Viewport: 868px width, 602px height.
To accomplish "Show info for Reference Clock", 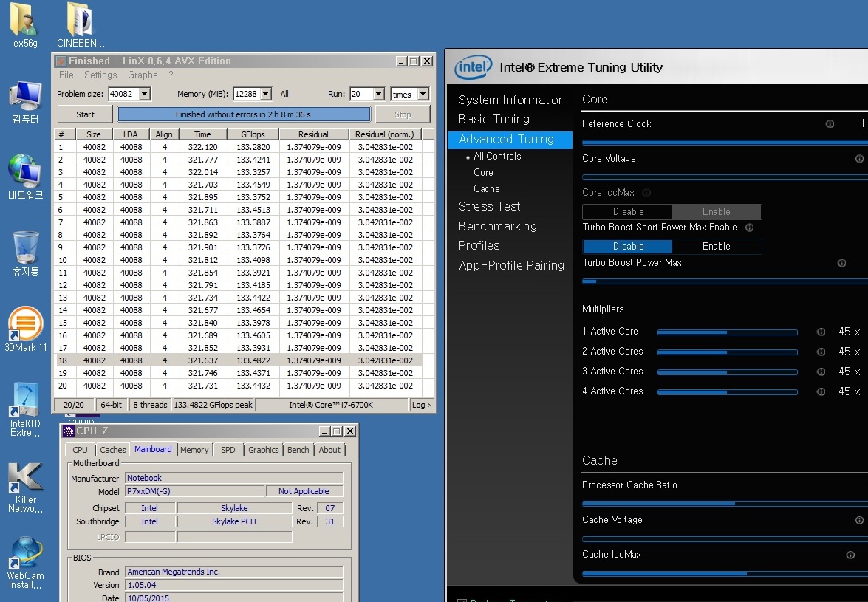I will click(x=830, y=124).
